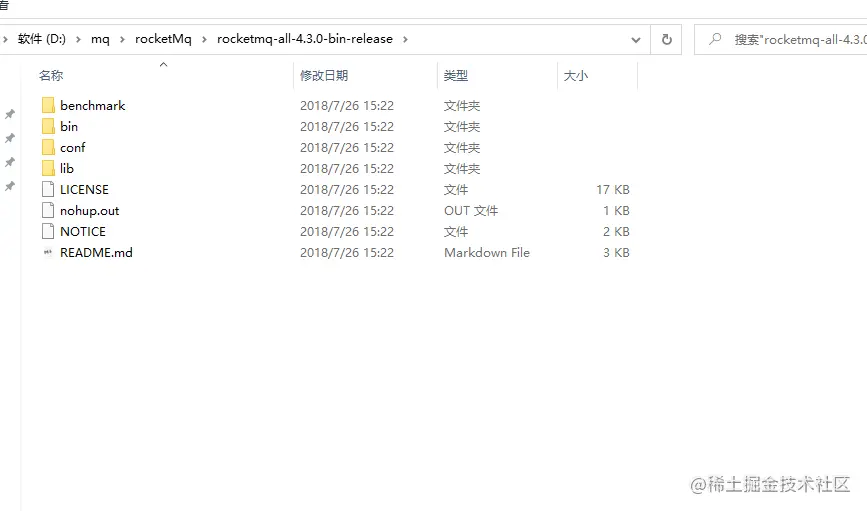Select the nohup.out file name
Viewport: 867px width, 511px height.
point(90,210)
